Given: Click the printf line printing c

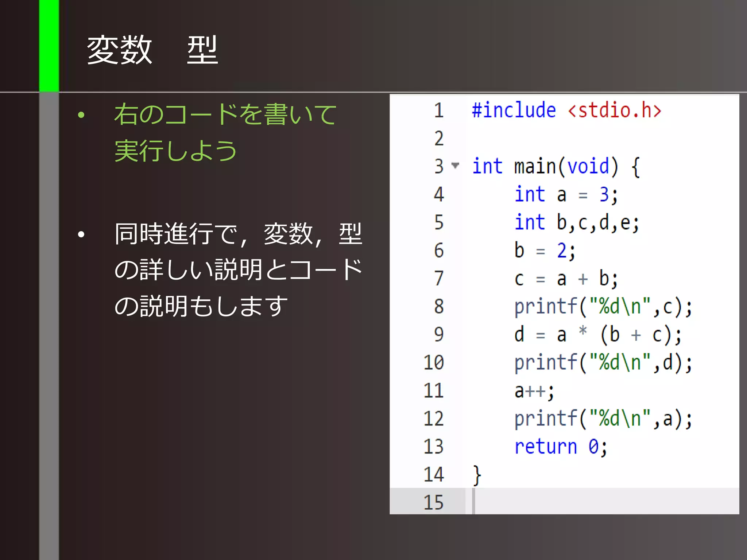Looking at the screenshot, I should (603, 307).
